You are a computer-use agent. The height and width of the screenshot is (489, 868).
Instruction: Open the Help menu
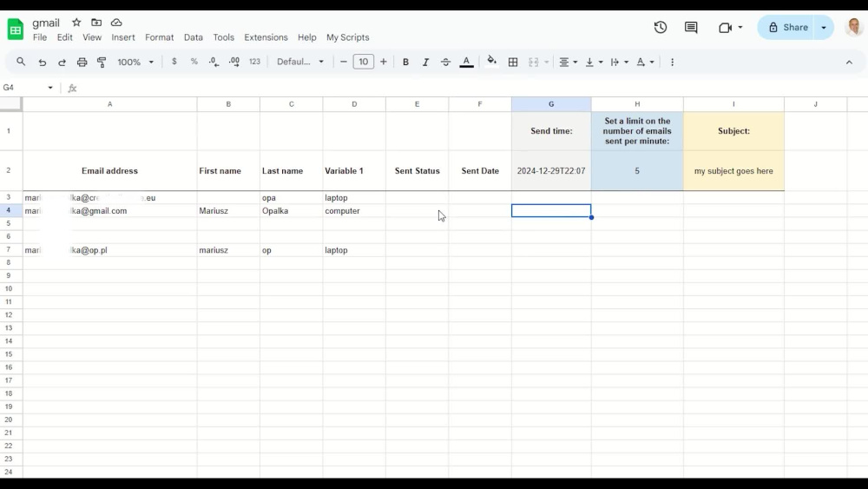(306, 37)
